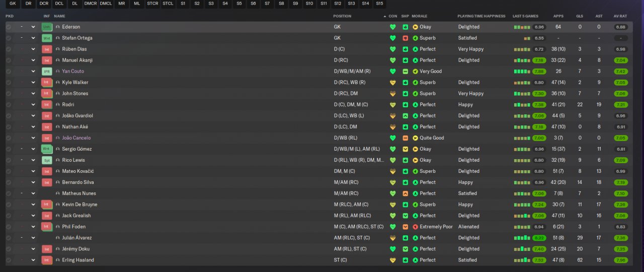Select the DCR position tab
The width and height of the screenshot is (644, 272).
pyautogui.click(x=44, y=4)
